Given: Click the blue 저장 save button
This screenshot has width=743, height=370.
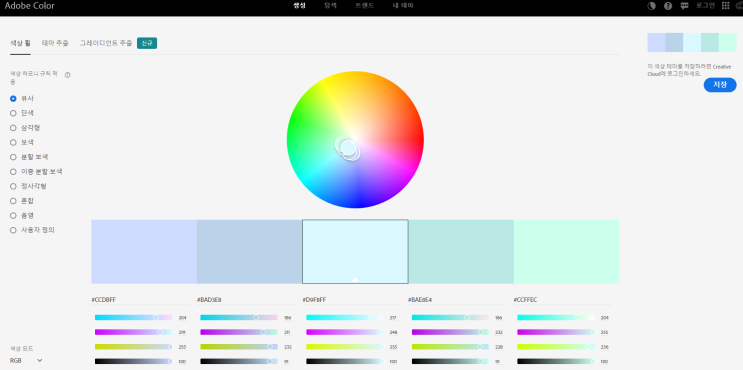Looking at the screenshot, I should pyautogui.click(x=720, y=85).
